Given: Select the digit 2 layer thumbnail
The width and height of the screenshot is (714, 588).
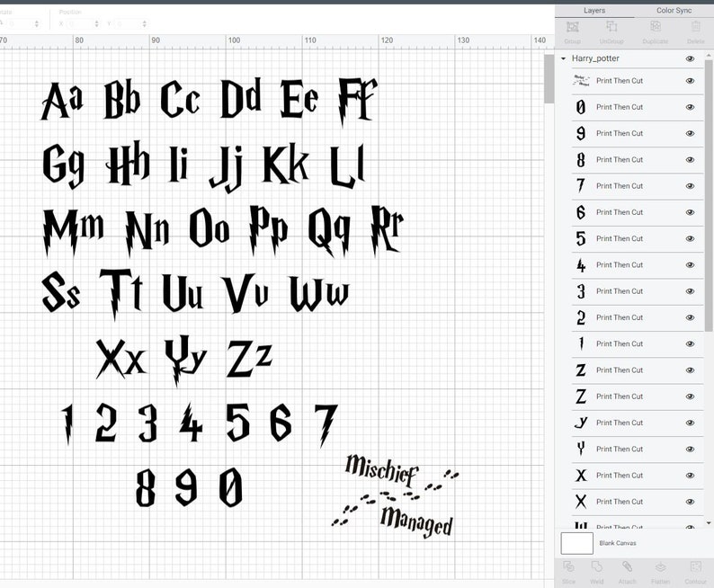Looking at the screenshot, I should [x=581, y=317].
